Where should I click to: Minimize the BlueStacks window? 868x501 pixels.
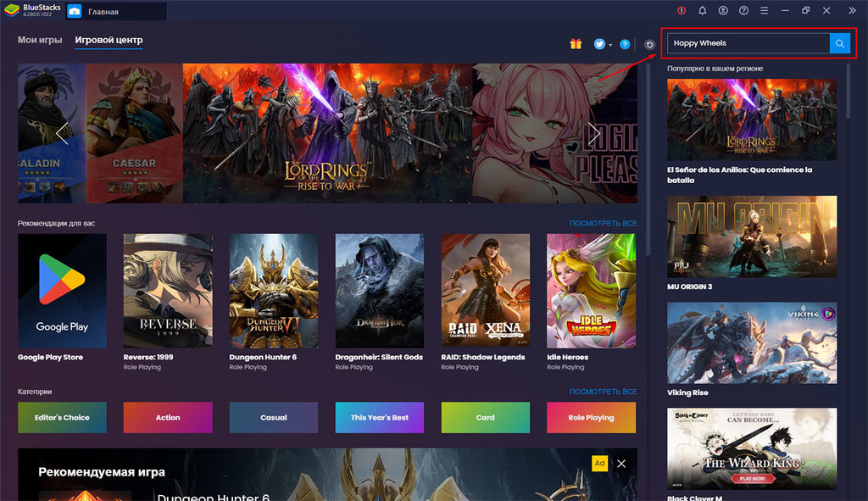point(785,10)
